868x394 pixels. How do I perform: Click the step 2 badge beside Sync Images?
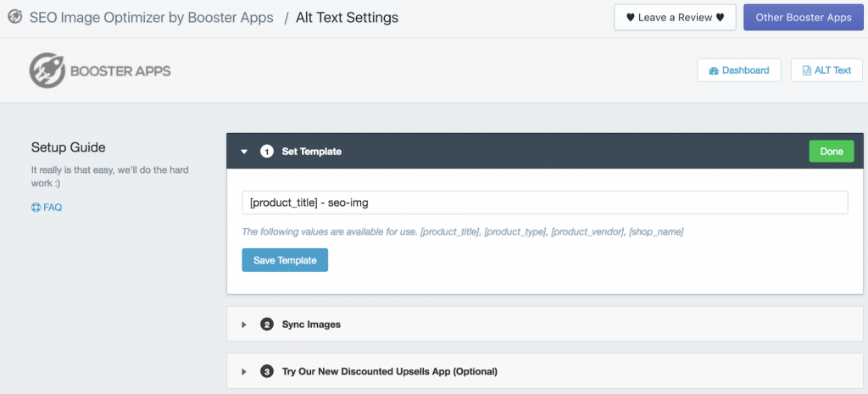267,325
